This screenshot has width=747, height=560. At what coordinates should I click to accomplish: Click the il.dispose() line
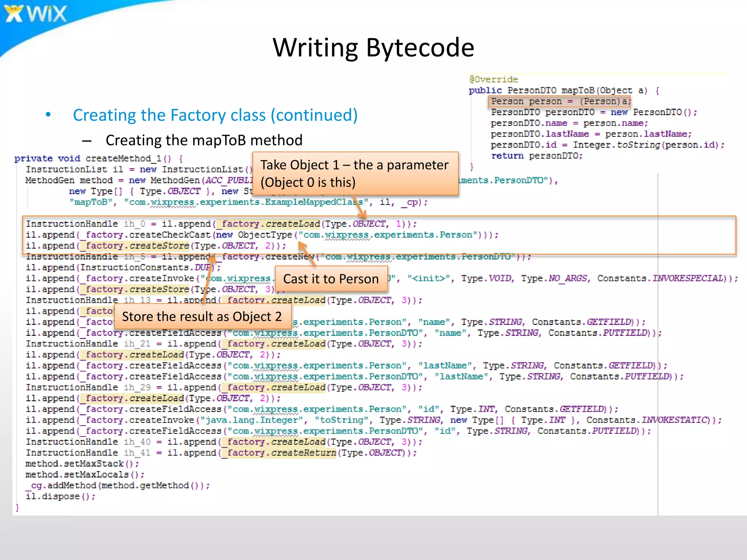click(61, 497)
